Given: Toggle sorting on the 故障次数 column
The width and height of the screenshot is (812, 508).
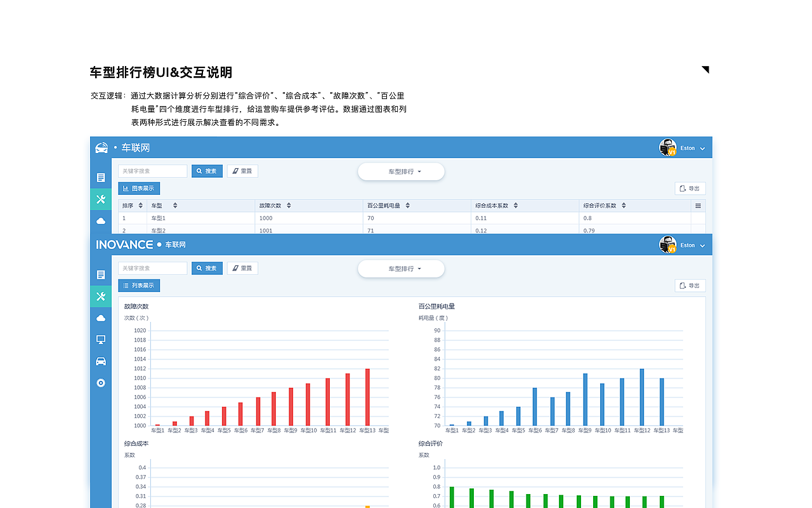Looking at the screenshot, I should click(x=289, y=204).
